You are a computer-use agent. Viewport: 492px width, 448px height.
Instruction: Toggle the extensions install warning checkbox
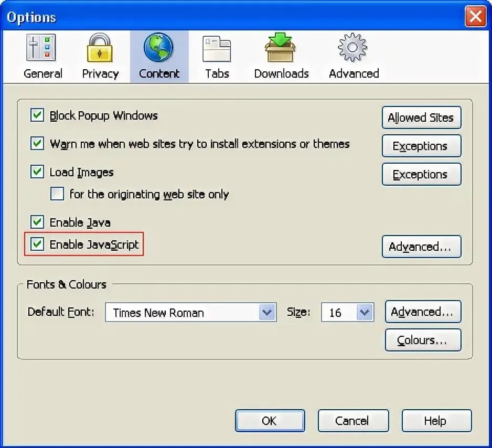[37, 143]
